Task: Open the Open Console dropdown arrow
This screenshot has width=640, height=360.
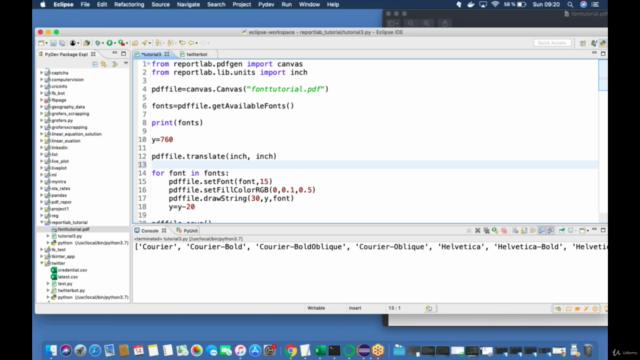Action: click(x=587, y=231)
